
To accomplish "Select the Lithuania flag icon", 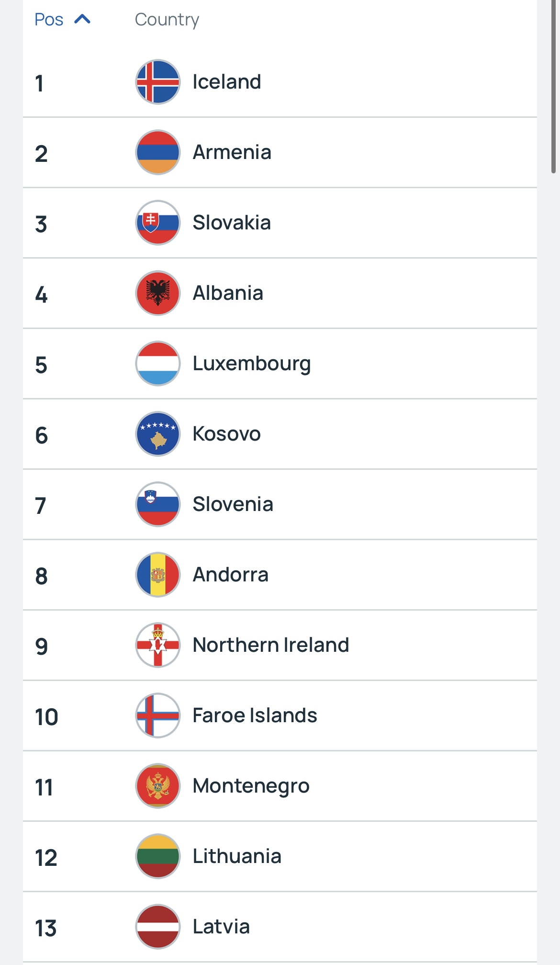I will click(x=158, y=856).
